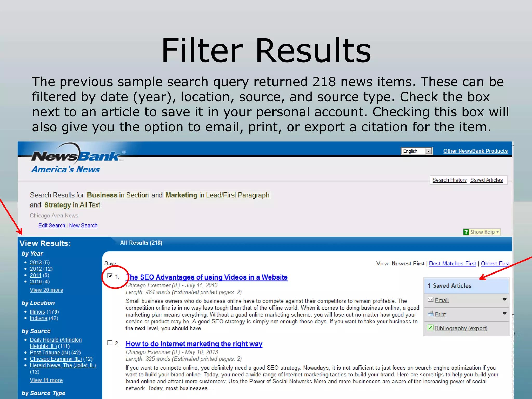This screenshot has width=532, height=399.
Task: Filter by source Herald News, The (Joliet, IL)
Action: [x=63, y=365]
